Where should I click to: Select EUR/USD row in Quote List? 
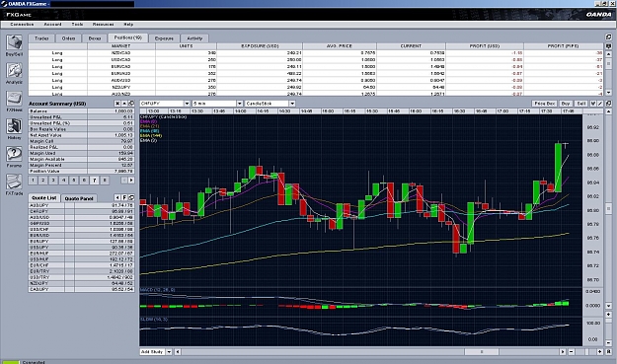pos(82,235)
